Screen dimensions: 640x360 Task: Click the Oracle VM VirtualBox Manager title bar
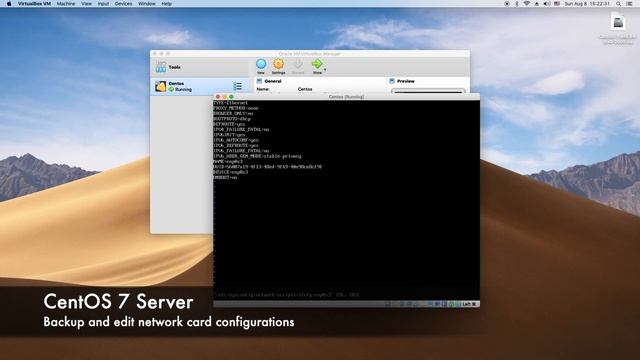pos(309,53)
